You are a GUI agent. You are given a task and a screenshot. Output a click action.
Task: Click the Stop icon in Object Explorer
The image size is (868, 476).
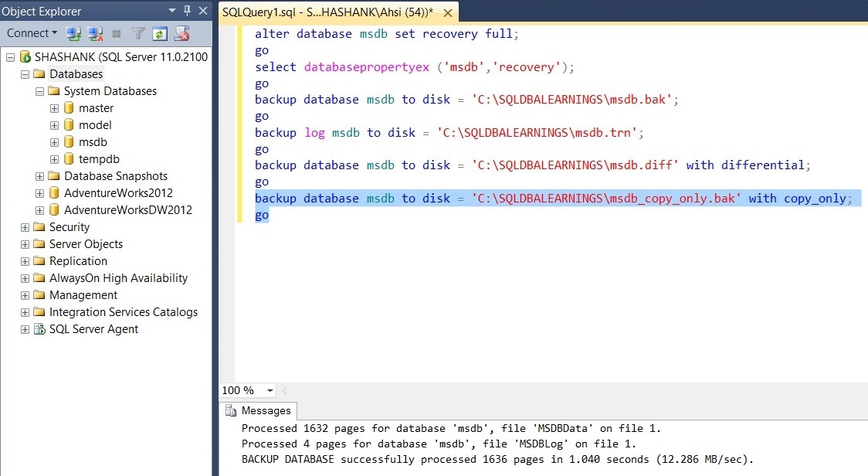coord(117,33)
